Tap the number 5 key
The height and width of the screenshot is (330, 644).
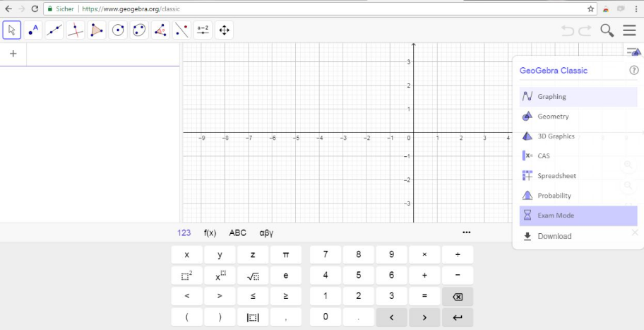[x=359, y=276]
